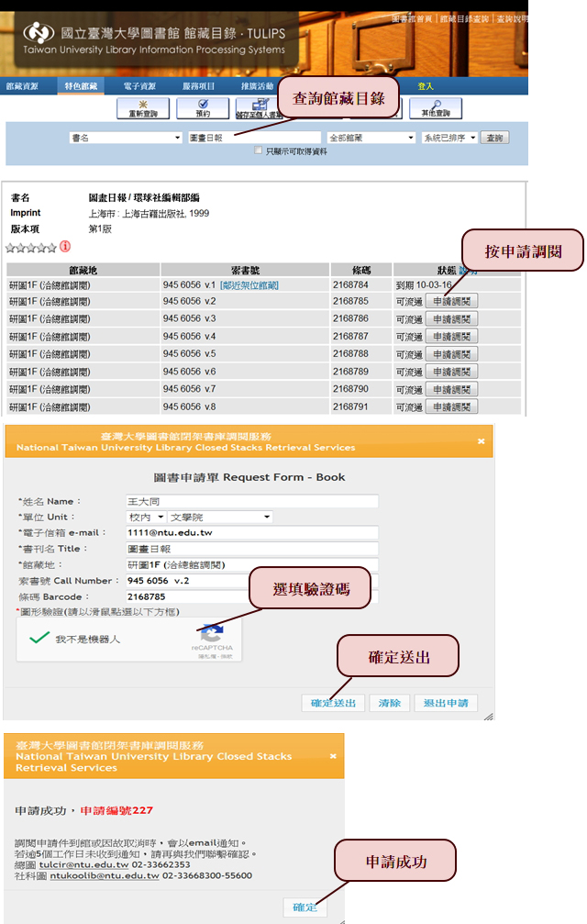587x924 pixels.
Task: Click the red 申請編號227 text
Action: [x=116, y=811]
